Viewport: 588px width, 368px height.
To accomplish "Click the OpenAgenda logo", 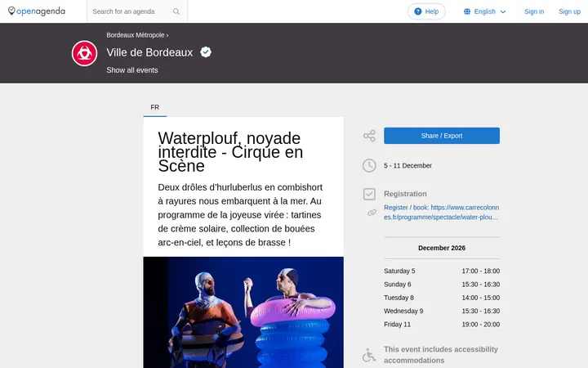I will 37,11.
